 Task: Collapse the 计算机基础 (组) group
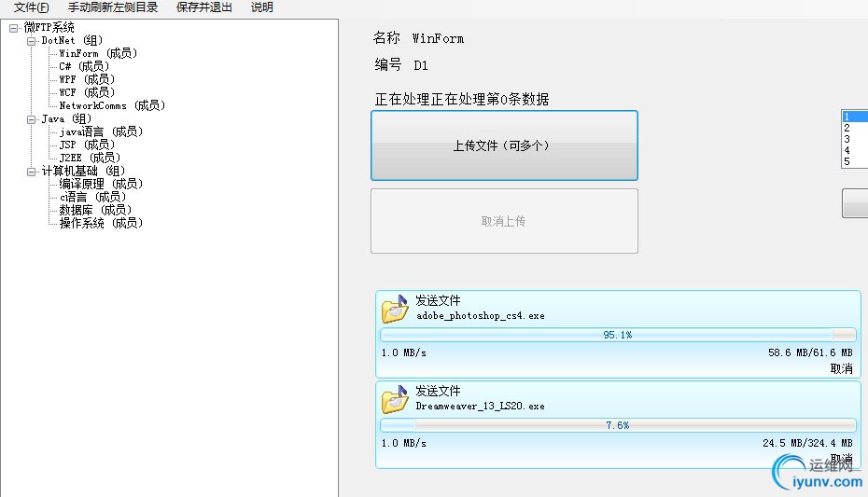[31, 172]
